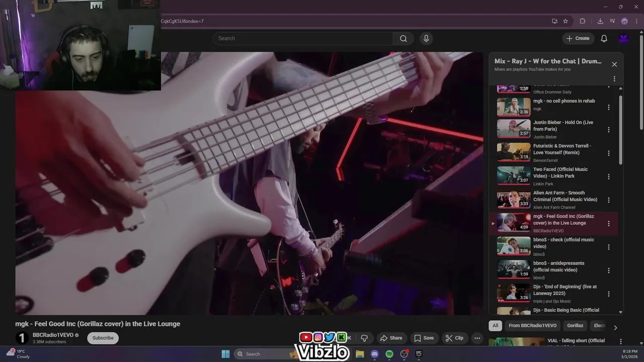This screenshot has height=362, width=644.
Task: Click the playlist panel scrollbar
Action: tap(620, 129)
